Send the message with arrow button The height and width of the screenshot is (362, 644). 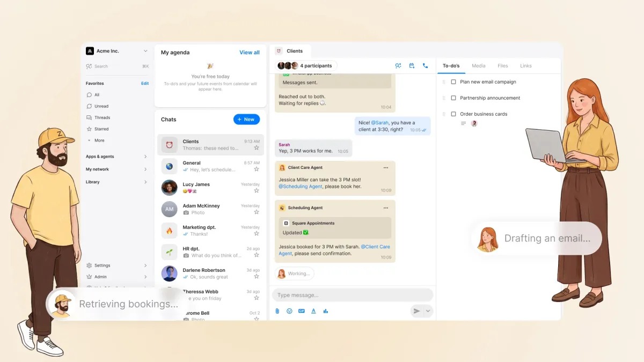click(x=416, y=311)
